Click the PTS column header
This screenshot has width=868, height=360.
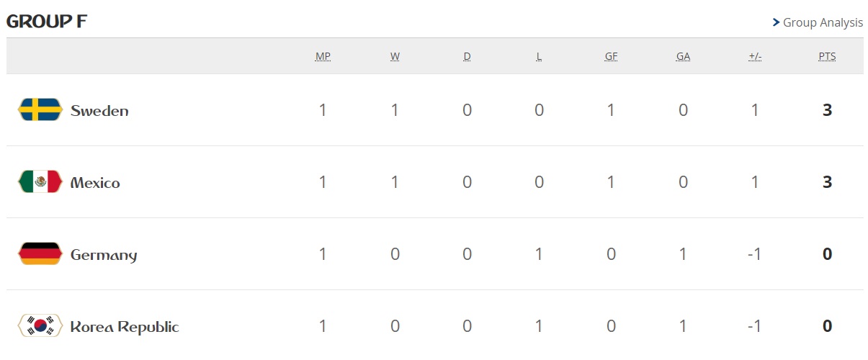(827, 56)
